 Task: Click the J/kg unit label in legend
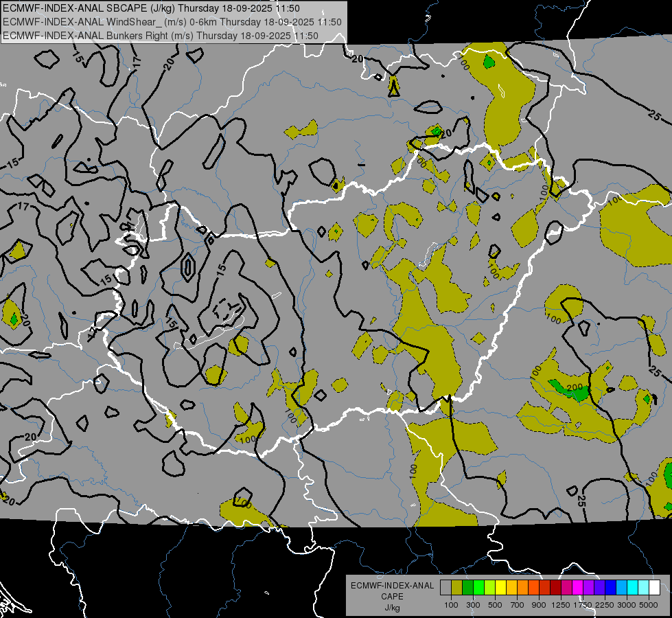393,608
